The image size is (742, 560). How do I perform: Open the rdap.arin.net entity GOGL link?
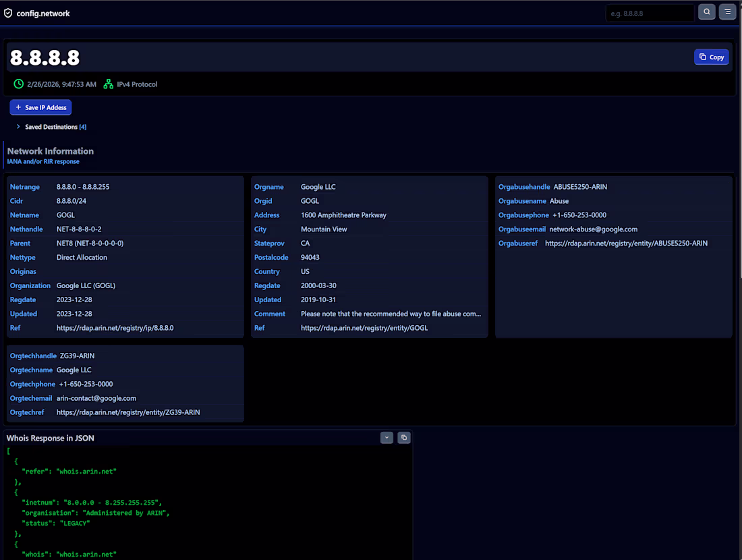(364, 328)
